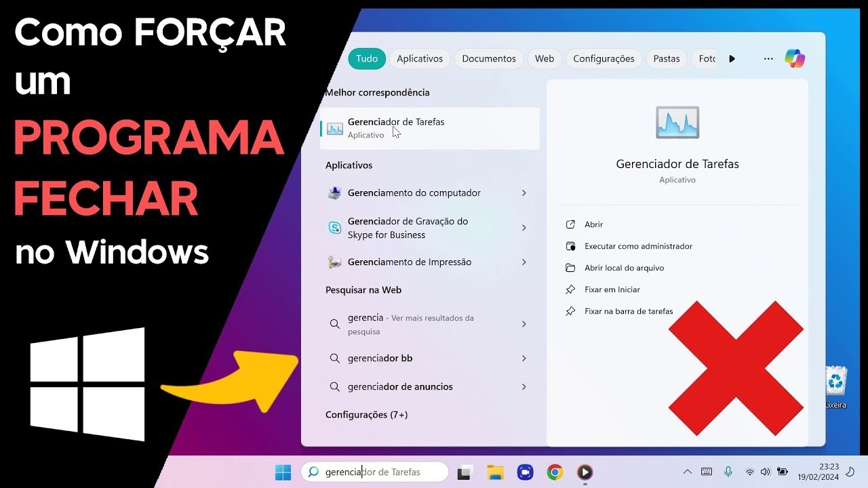Expand Gerenciamento de Impressão chevron
The height and width of the screenshot is (488, 868).
coord(524,262)
